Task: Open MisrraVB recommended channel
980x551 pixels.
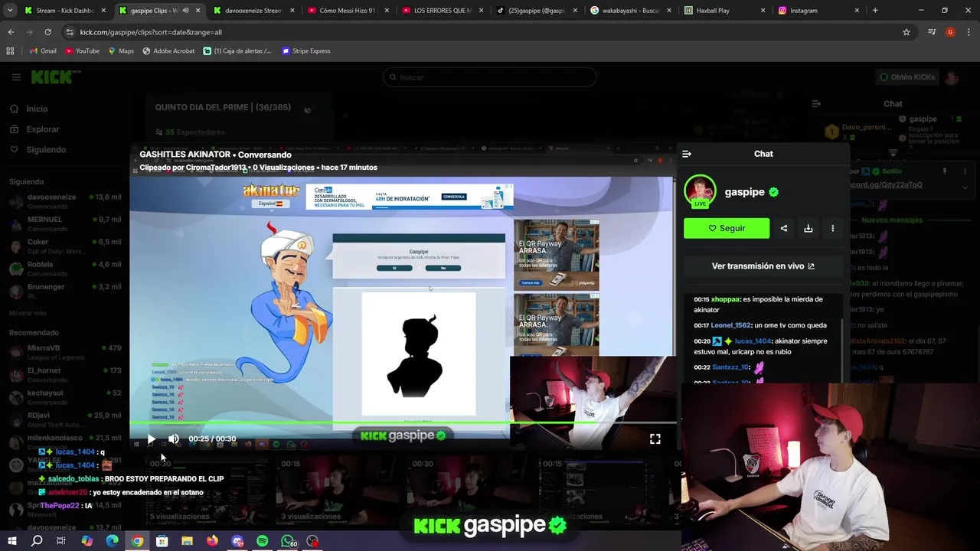Action: (65, 352)
